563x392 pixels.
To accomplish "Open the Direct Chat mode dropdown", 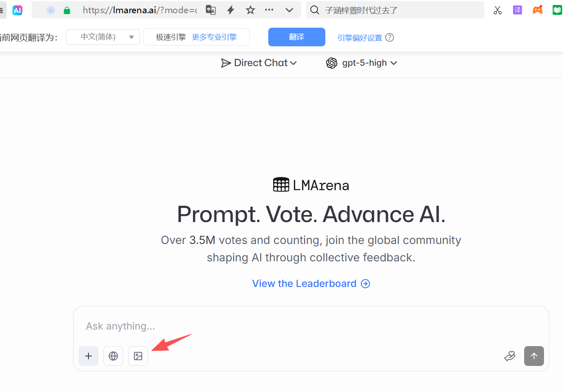I will point(259,63).
